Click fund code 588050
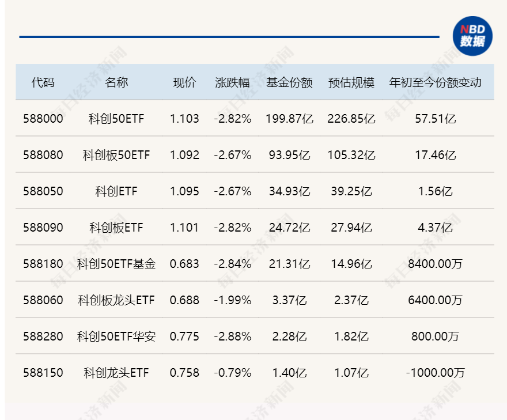The height and width of the screenshot is (420, 507). [x=43, y=191]
